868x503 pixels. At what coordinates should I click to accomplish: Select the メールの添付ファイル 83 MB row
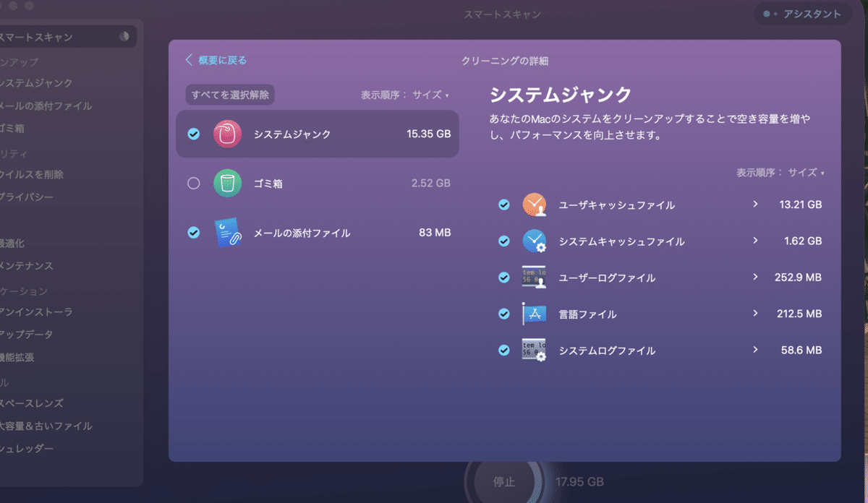[x=318, y=233]
